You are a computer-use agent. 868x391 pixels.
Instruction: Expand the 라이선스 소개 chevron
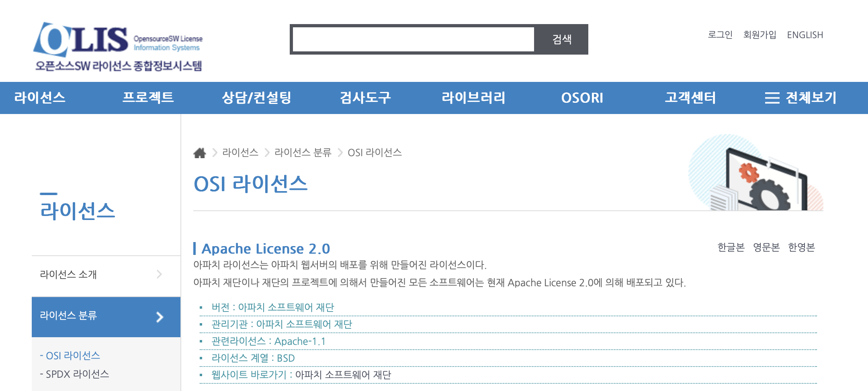tap(160, 274)
